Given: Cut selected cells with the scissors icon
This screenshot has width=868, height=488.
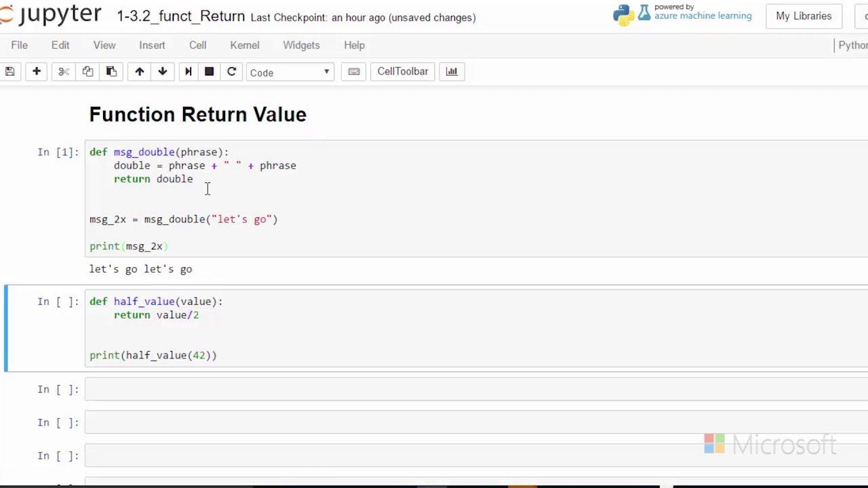Looking at the screenshot, I should 64,71.
